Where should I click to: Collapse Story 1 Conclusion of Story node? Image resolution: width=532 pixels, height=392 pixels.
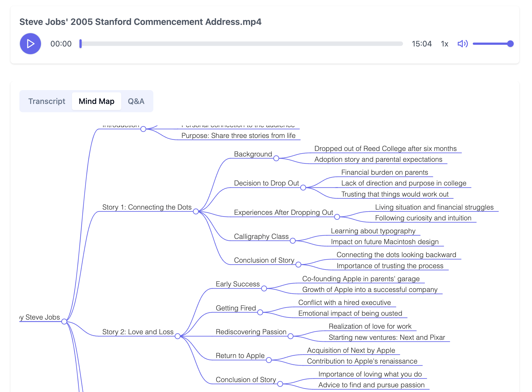coord(298,265)
